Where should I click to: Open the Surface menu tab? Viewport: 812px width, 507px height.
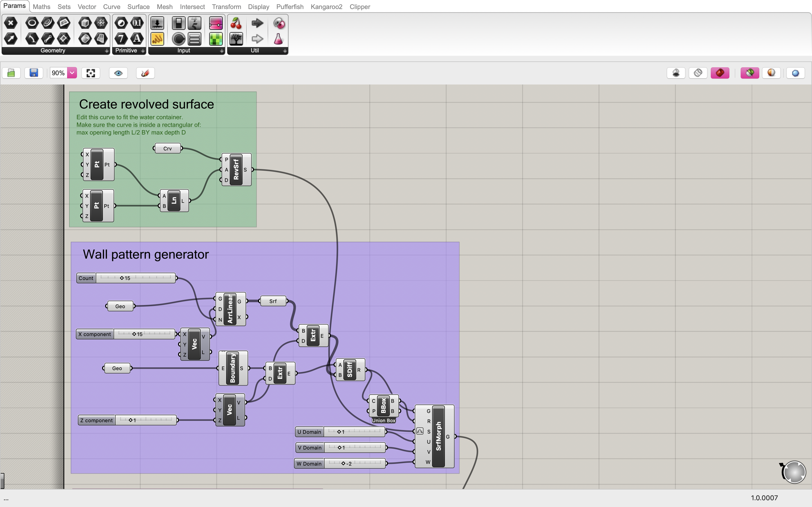tap(137, 6)
